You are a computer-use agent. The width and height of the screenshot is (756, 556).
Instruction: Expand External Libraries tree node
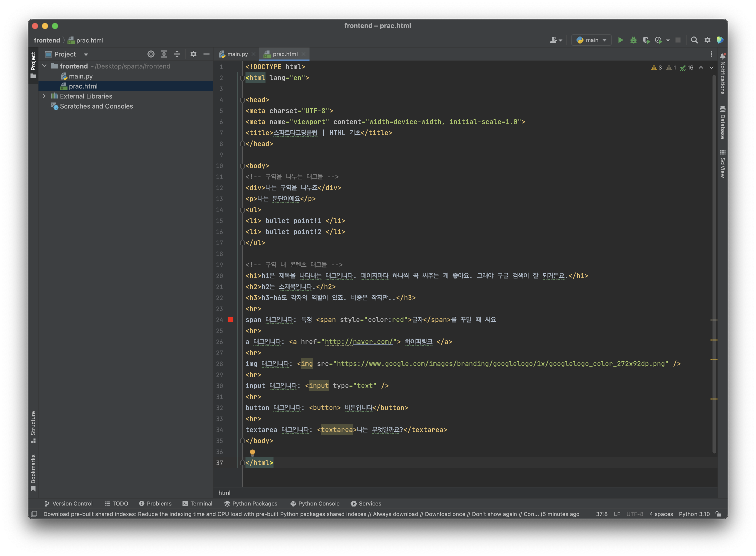pos(44,96)
